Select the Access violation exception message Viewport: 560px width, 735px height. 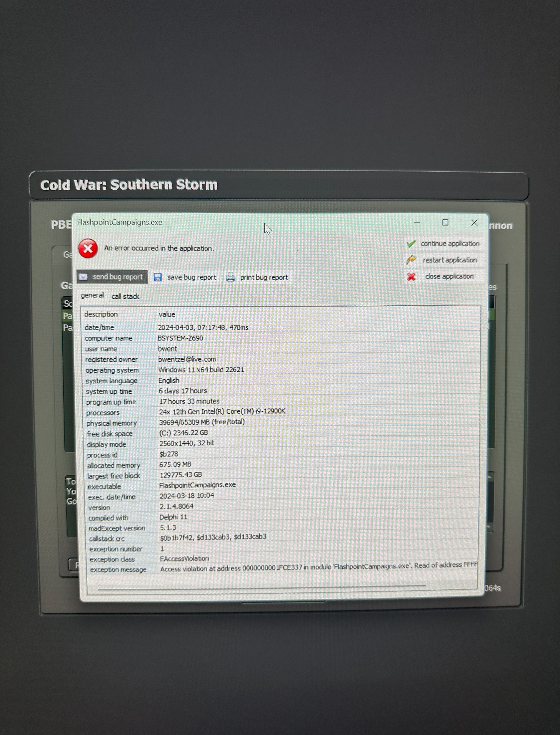click(319, 567)
